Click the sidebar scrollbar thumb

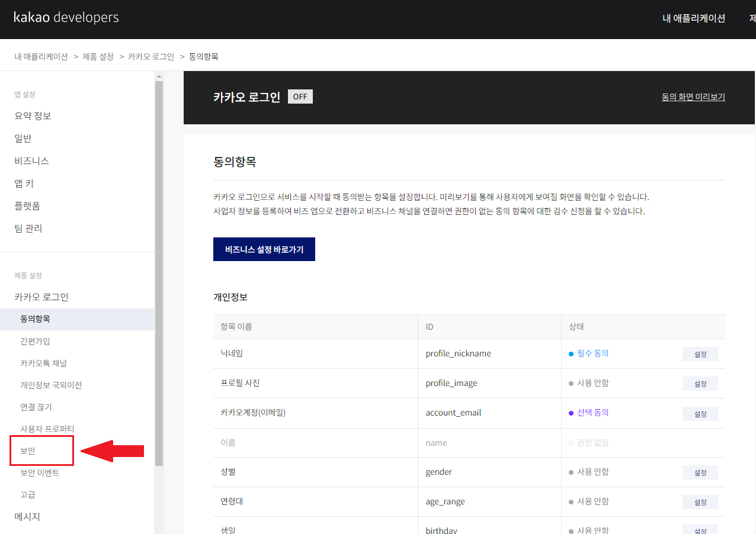(159, 273)
